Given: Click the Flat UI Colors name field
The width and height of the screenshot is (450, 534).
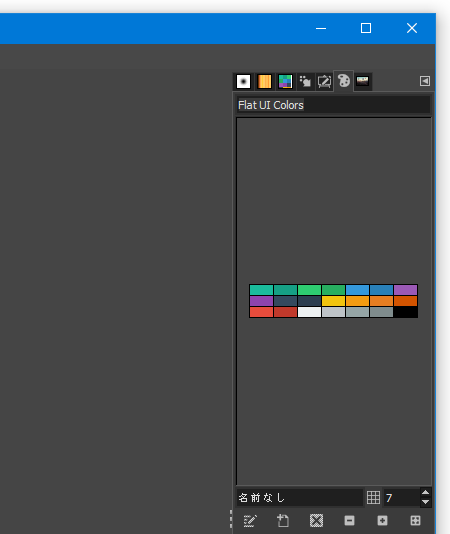Looking at the screenshot, I should pos(333,105).
